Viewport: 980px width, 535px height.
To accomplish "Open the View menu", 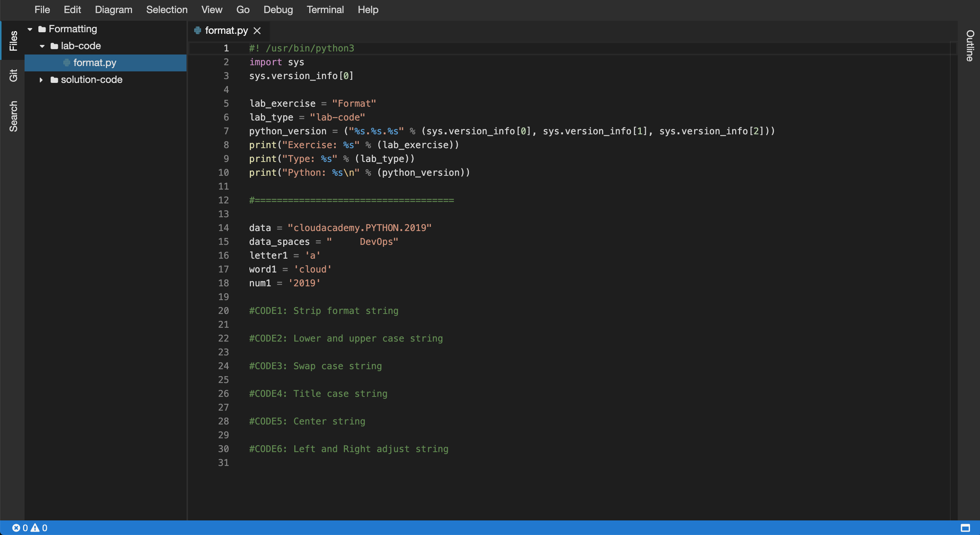I will click(212, 10).
